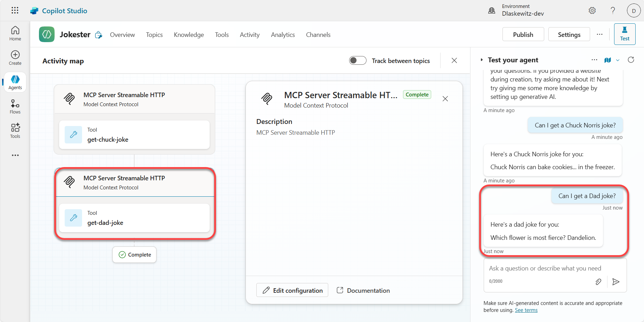
Task: Click the help question mark icon
Action: point(613,10)
